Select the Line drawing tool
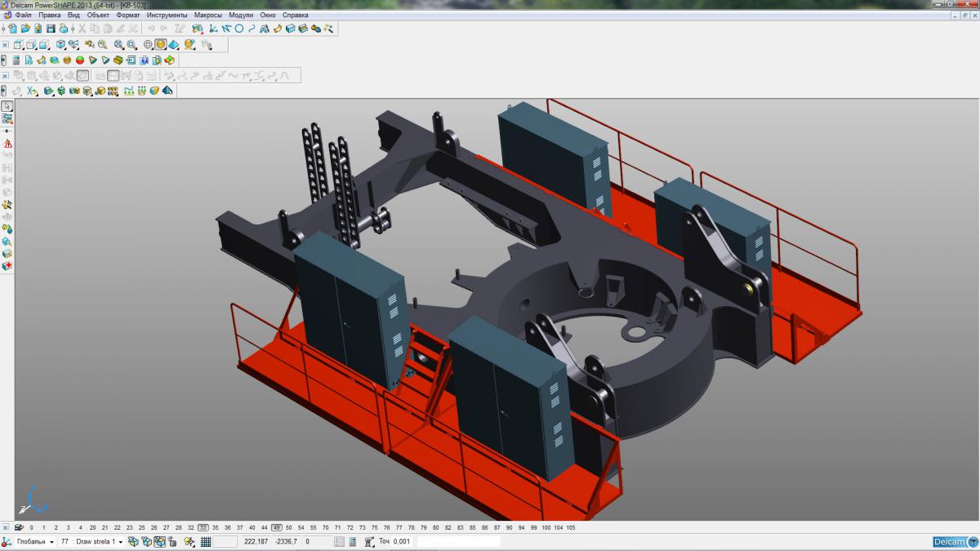The height and width of the screenshot is (551, 980). pos(226,28)
